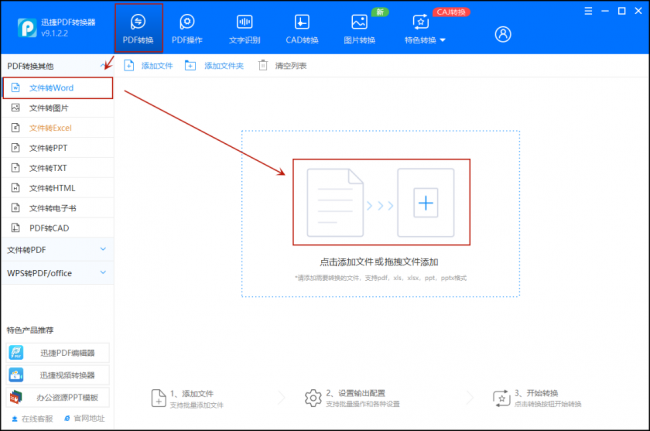Click the step 2 设置输出配置 gear icon

click(x=313, y=398)
